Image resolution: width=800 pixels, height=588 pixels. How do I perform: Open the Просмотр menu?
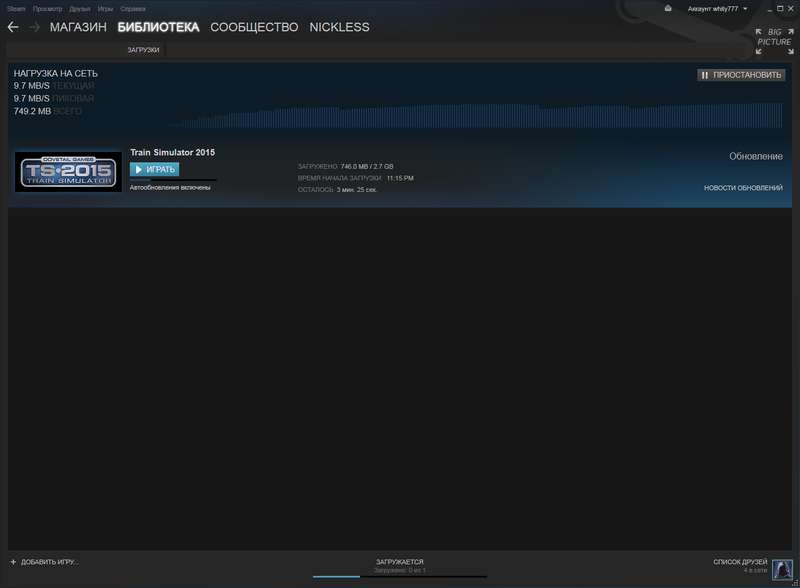[x=47, y=8]
